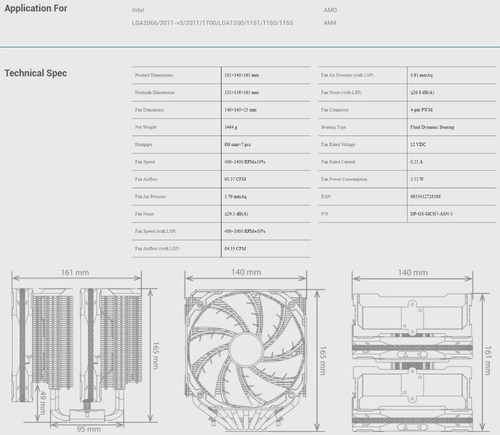Click the 'Fan Airflow' label without LSP

(x=146, y=179)
